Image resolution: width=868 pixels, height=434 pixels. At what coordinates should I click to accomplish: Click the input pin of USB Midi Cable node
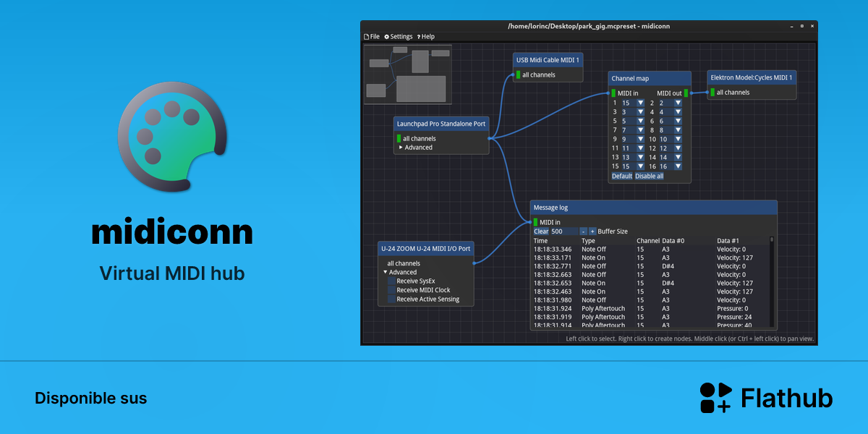(x=513, y=75)
